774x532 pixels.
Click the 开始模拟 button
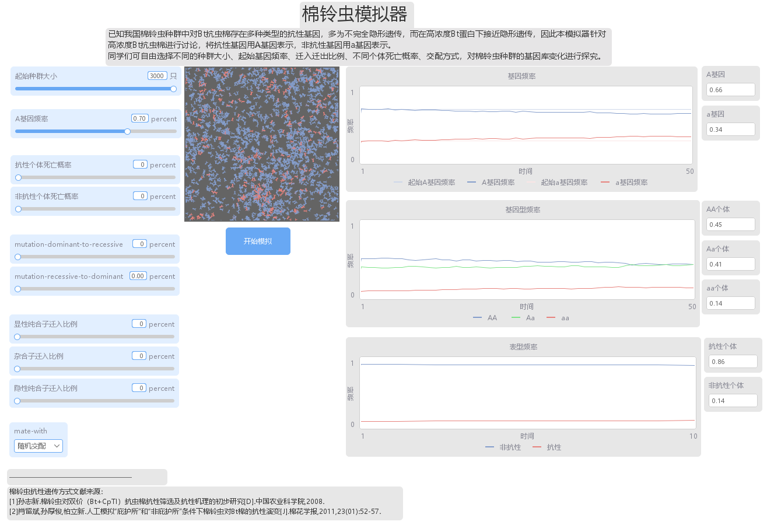(x=258, y=241)
